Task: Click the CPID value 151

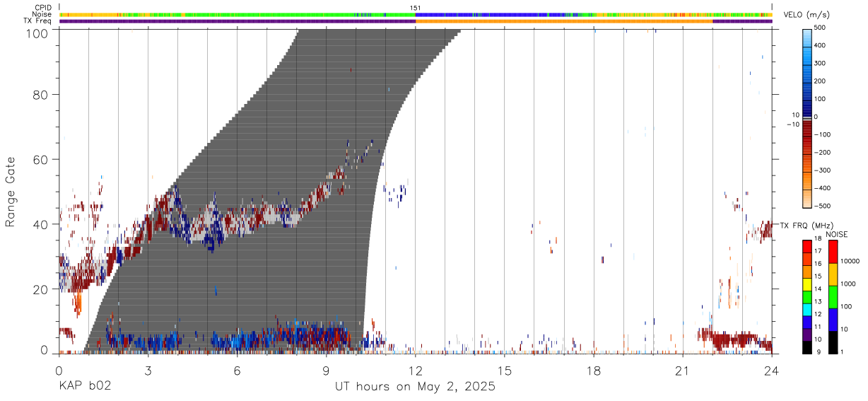Action: coord(416,8)
